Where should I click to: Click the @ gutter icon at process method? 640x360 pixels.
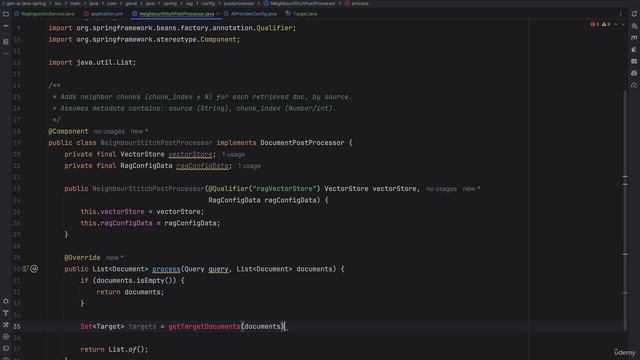pyautogui.click(x=34, y=269)
